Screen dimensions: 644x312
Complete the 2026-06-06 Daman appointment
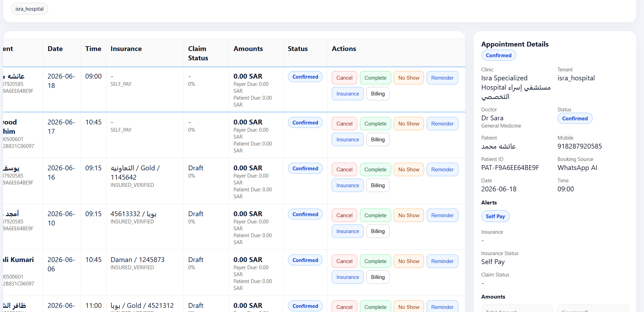(375, 261)
